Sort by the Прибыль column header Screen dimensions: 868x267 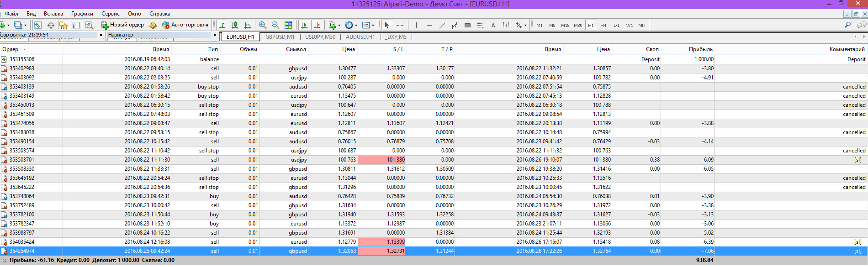(x=700, y=49)
